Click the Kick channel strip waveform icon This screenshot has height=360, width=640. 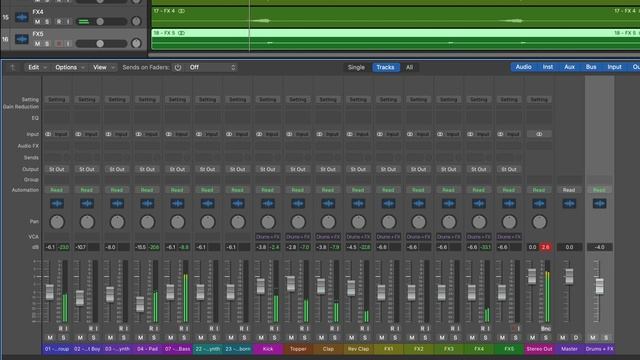click(x=268, y=203)
